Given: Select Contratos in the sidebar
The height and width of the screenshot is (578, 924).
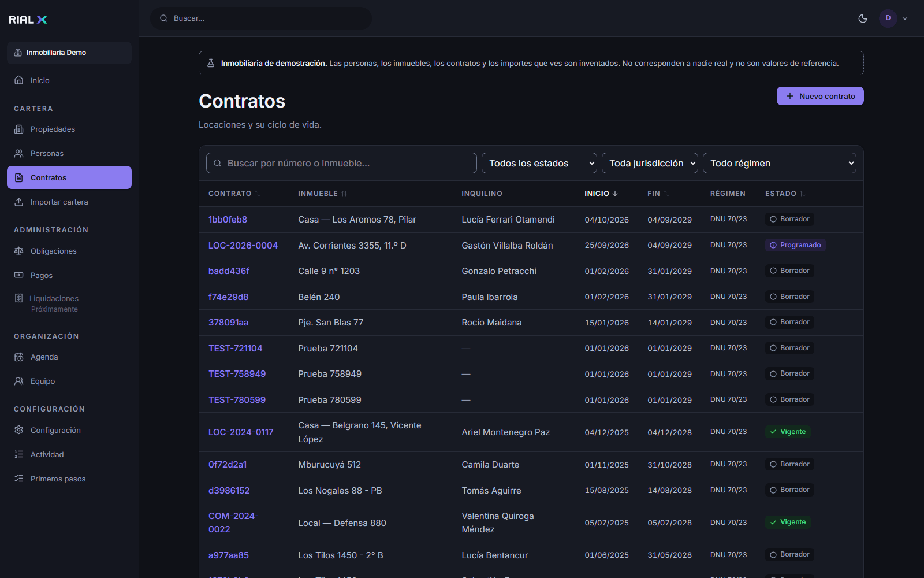Looking at the screenshot, I should 69,177.
